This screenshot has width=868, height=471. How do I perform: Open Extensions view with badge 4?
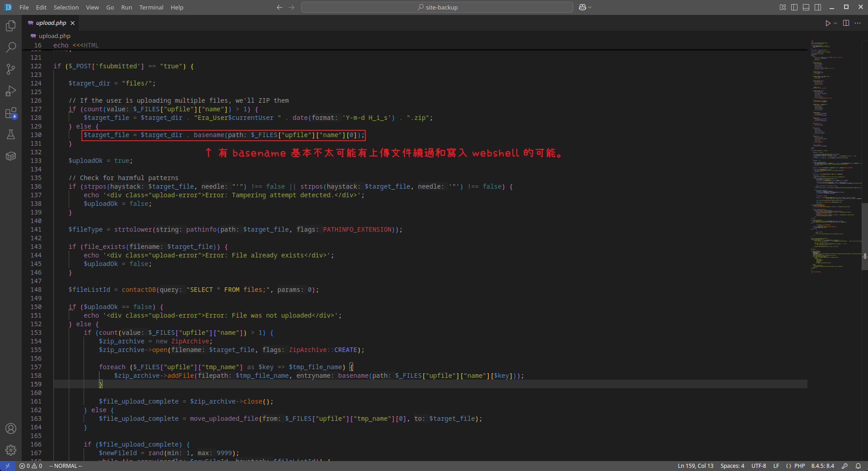click(x=11, y=113)
